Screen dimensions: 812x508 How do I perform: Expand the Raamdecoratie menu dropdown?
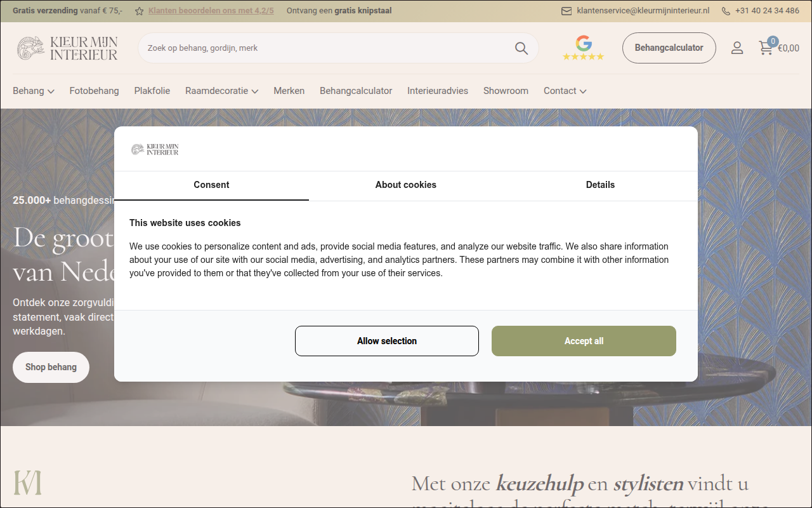click(222, 91)
